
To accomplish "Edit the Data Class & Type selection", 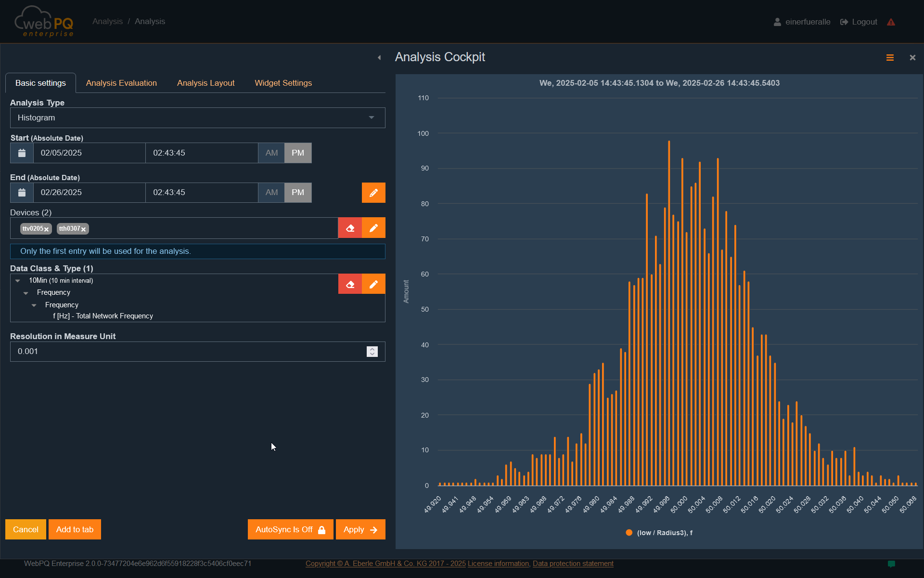I will click(x=373, y=284).
